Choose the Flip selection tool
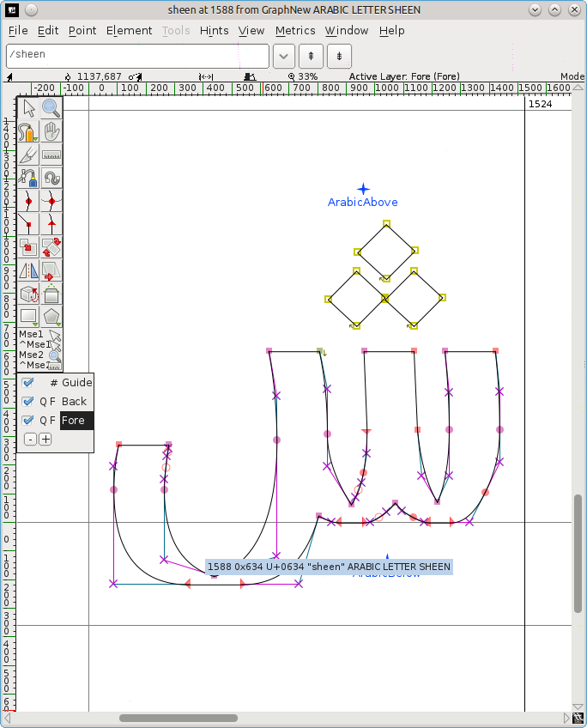 29,271
